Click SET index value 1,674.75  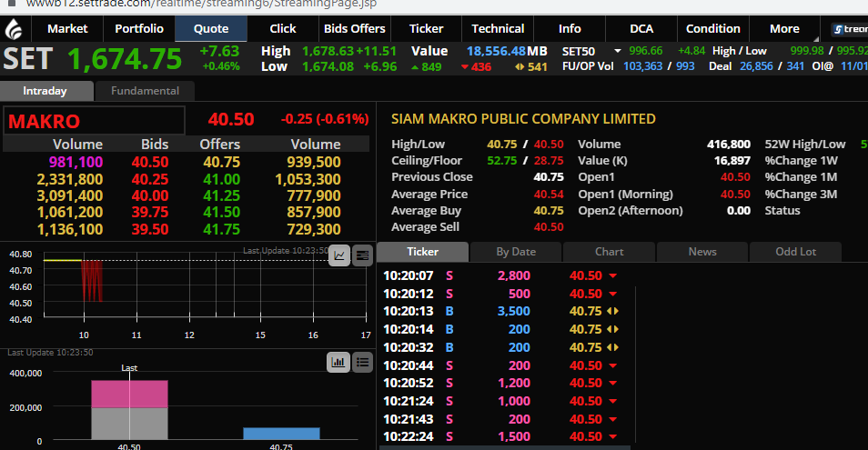(125, 59)
